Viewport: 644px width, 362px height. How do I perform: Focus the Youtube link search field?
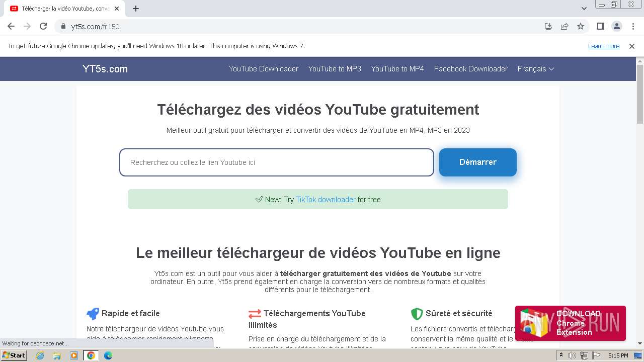[x=277, y=162]
